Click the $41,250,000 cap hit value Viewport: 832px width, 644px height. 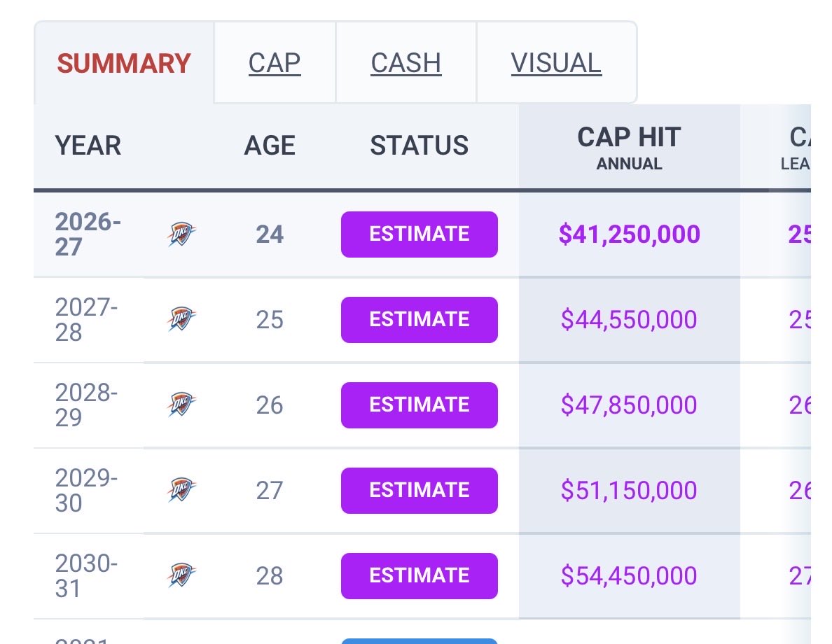[x=630, y=234]
